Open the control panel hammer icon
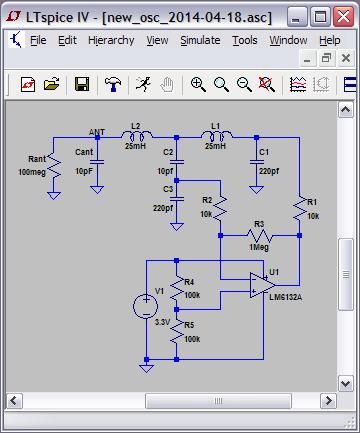The width and height of the screenshot is (360, 433). [113, 84]
